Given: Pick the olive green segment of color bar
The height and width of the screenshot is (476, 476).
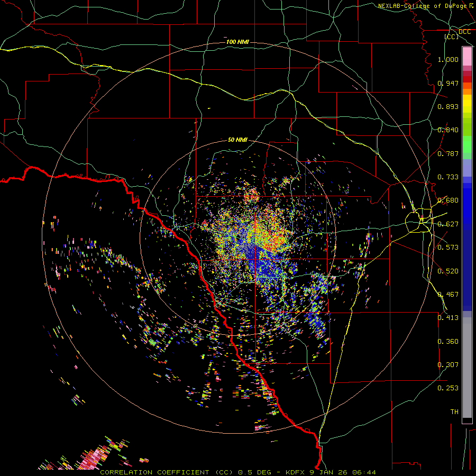Looking at the screenshot, I should [467, 127].
